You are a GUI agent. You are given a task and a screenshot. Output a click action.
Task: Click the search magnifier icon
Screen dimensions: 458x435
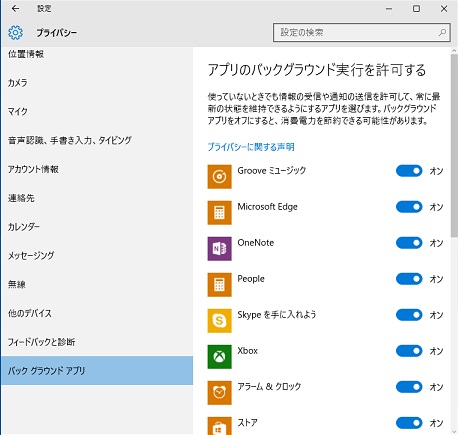point(442,32)
